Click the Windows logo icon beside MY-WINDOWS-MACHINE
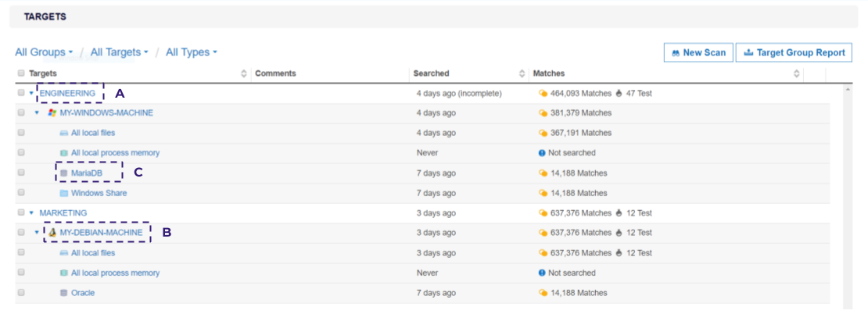This screenshot has height=314, width=868. (x=52, y=113)
